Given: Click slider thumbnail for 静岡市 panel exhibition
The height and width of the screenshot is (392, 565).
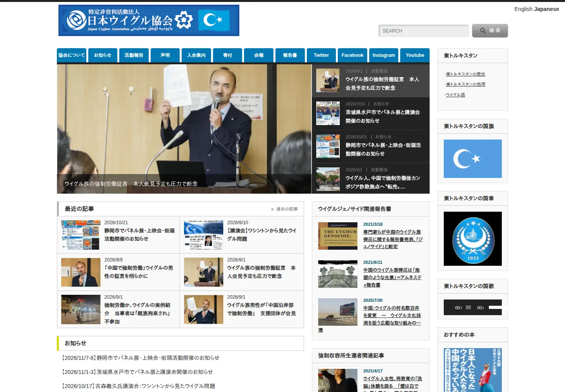Looking at the screenshot, I should coord(328,146).
